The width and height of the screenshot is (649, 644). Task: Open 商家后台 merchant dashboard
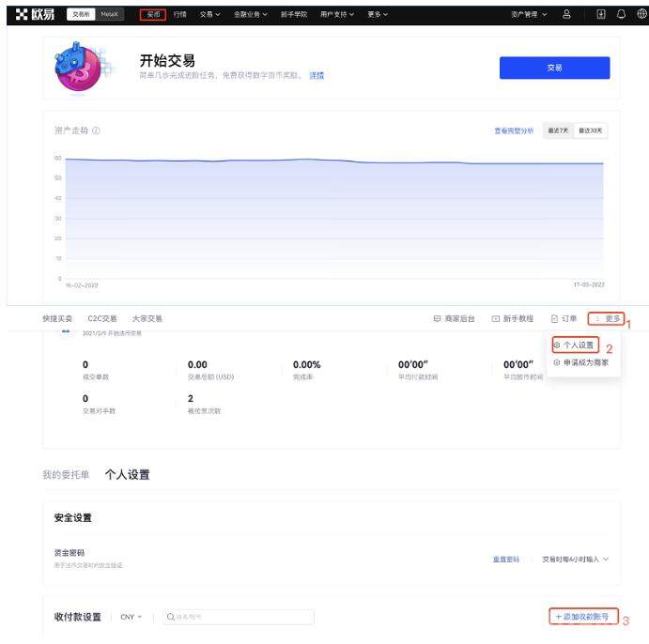click(454, 319)
